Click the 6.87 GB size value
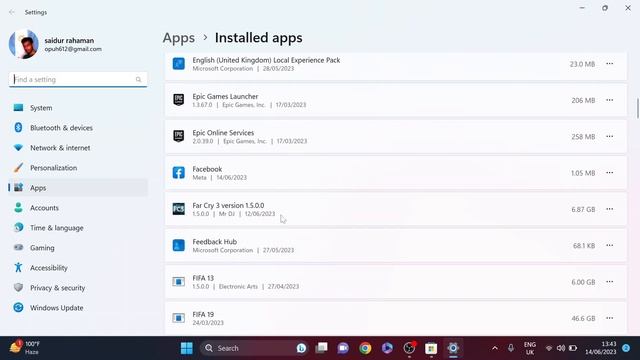The height and width of the screenshot is (360, 640). tap(583, 209)
